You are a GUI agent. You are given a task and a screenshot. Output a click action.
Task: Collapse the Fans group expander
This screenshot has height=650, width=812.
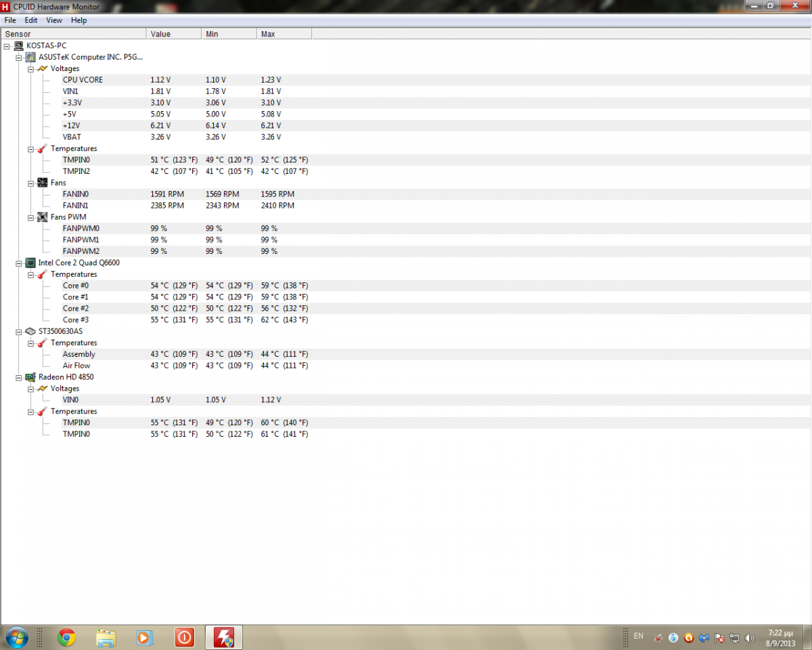(x=30, y=183)
